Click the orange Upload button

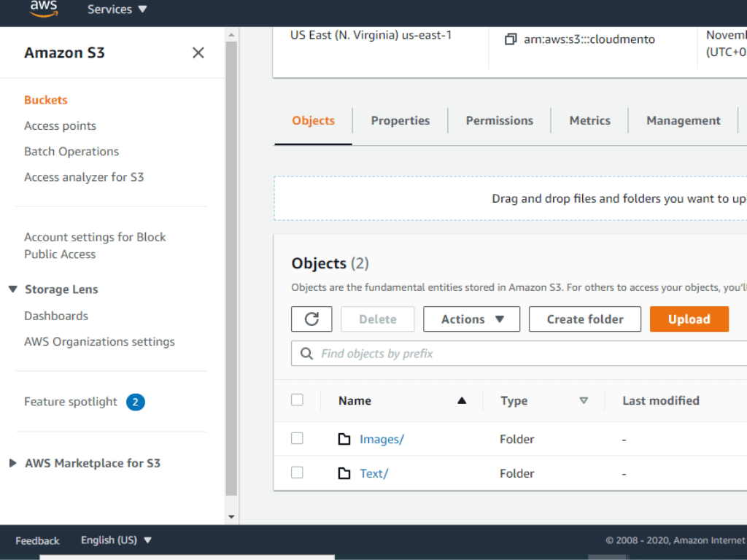(x=689, y=319)
